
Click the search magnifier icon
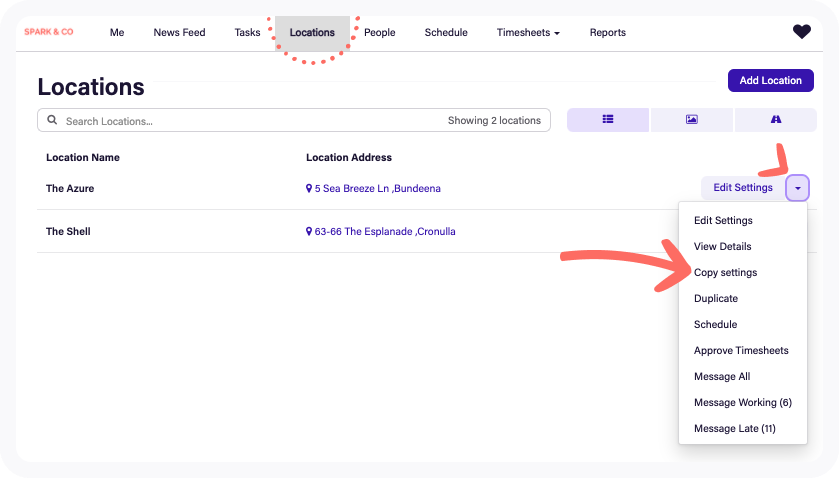[x=52, y=121]
